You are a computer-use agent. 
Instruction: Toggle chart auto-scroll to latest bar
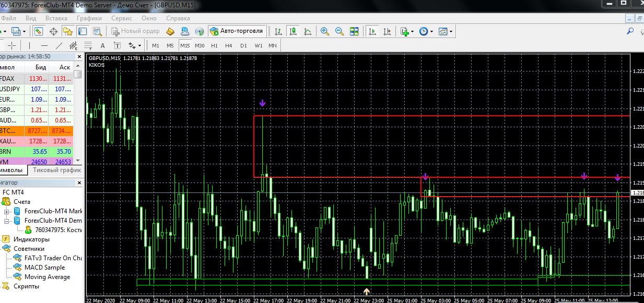372,31
